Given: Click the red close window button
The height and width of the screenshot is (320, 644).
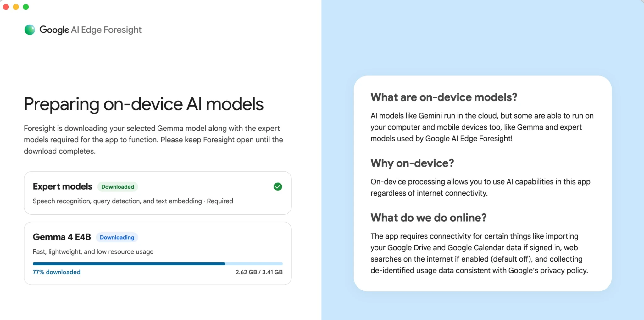Looking at the screenshot, I should [6, 7].
